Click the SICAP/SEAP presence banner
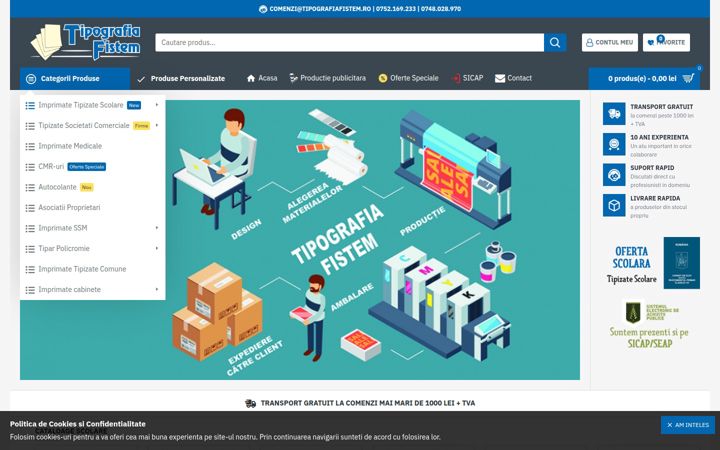The width and height of the screenshot is (720, 450). click(649, 324)
